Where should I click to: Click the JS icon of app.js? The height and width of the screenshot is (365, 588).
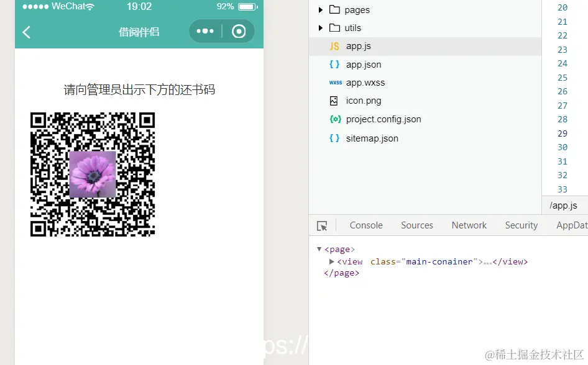click(x=334, y=46)
